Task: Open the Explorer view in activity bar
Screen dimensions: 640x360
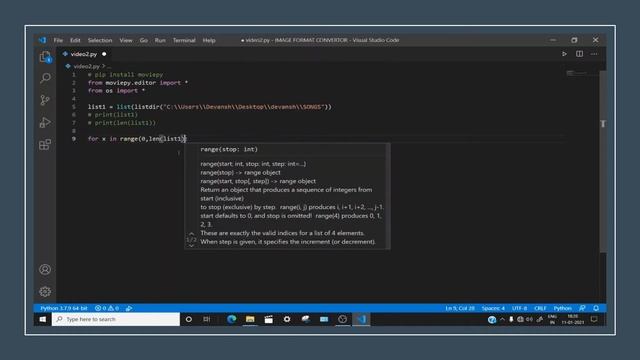Action: (45, 57)
